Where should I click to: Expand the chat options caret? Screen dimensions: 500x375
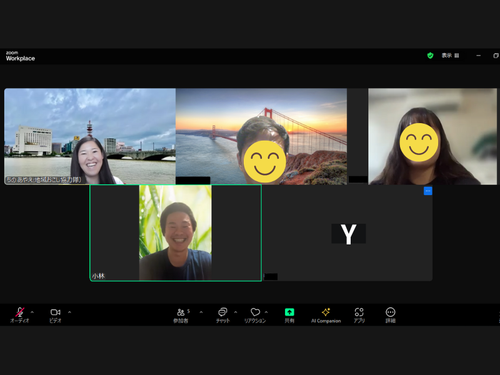click(x=236, y=312)
